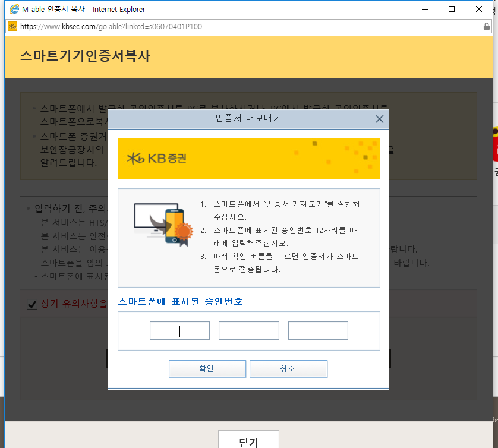Click the KB site favicon in address bar
This screenshot has height=448, width=498.
pyautogui.click(x=12, y=26)
